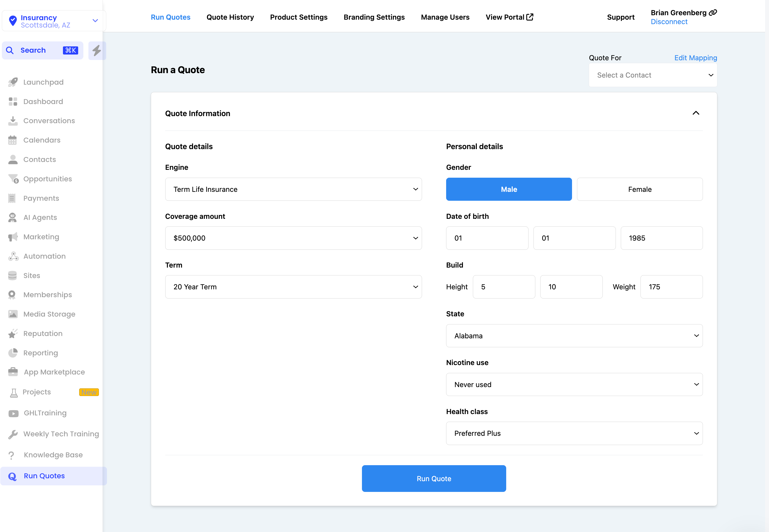Click the height inches field showing 10
Image resolution: width=769 pixels, height=532 pixels.
click(571, 287)
